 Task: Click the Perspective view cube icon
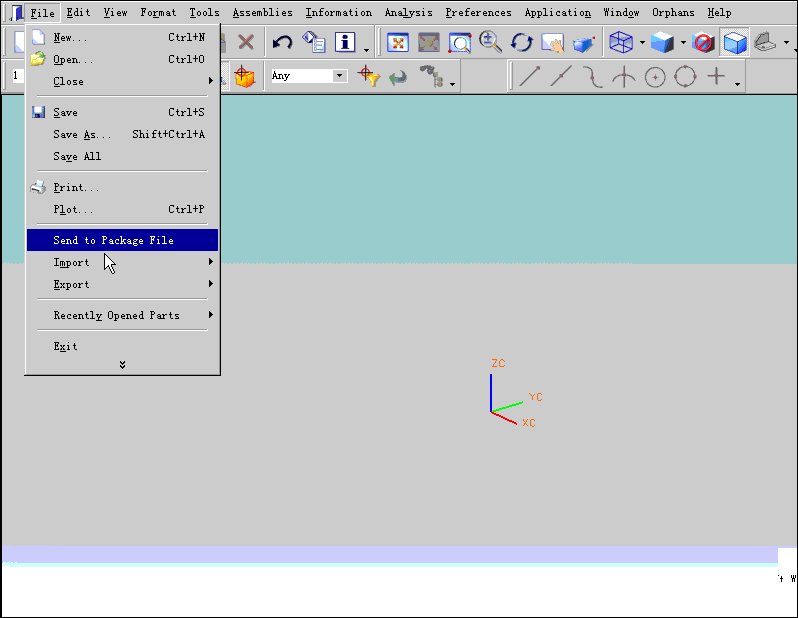584,43
